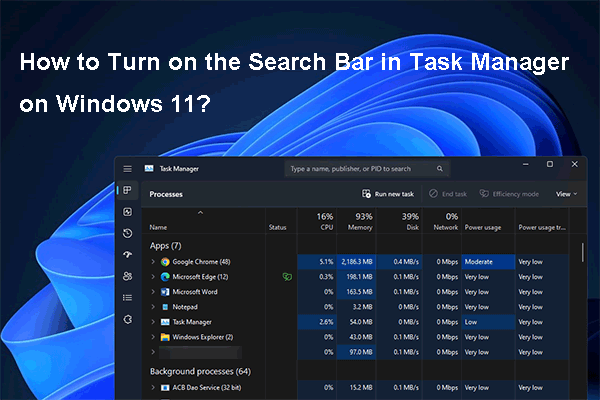Select the Windows Explorer (2) row name
600x400 pixels.
(x=203, y=337)
